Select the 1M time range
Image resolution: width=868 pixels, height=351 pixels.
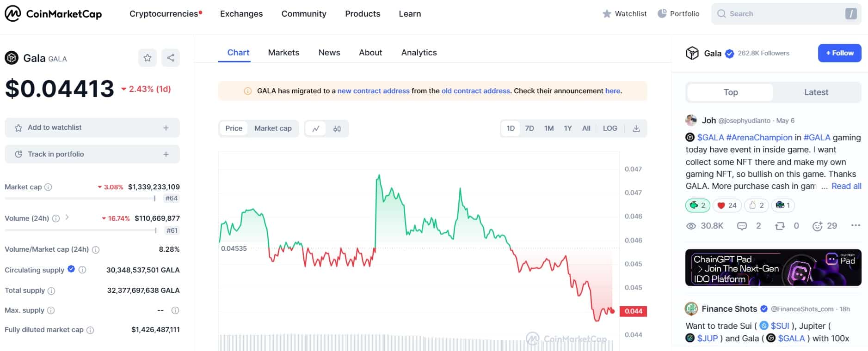click(x=549, y=128)
